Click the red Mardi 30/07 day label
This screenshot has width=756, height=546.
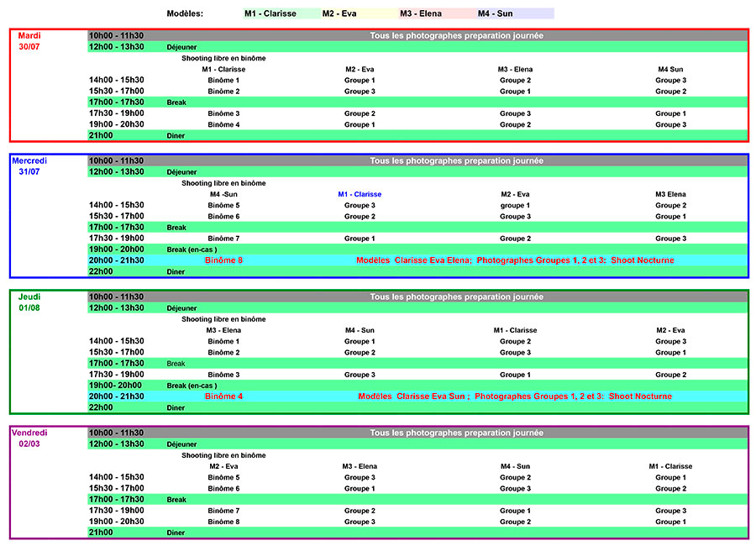(29, 41)
